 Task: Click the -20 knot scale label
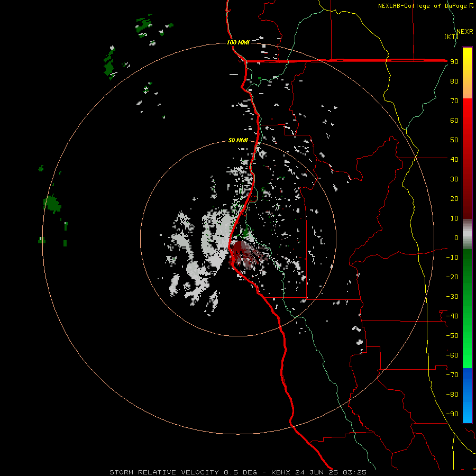point(452,277)
